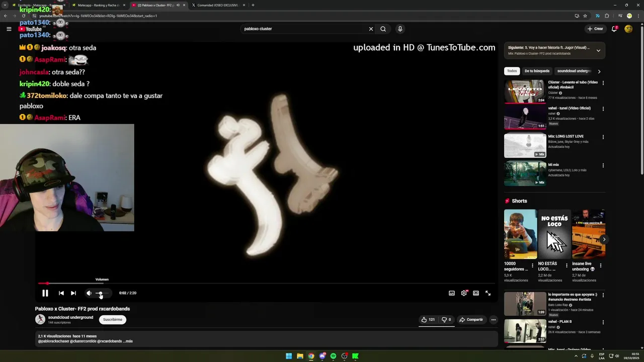This screenshot has height=362, width=644.
Task: Open 'vahel - PLAN B' video
Action: pyautogui.click(x=525, y=331)
